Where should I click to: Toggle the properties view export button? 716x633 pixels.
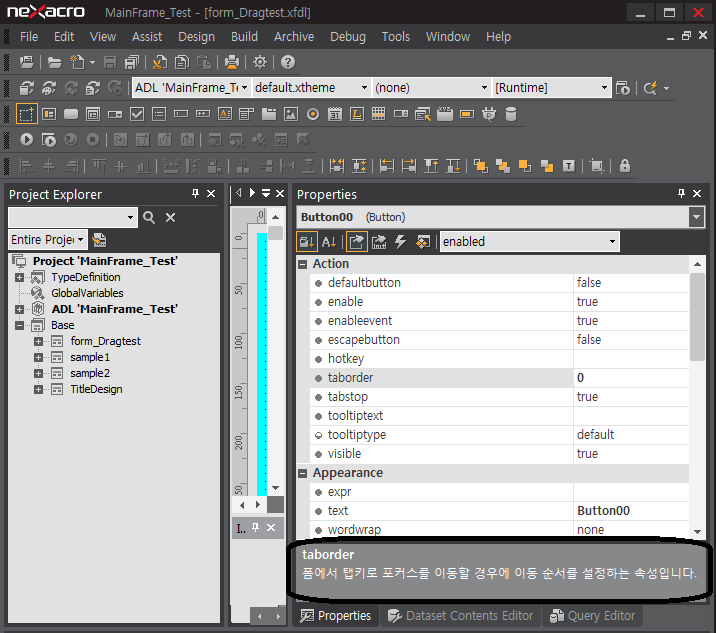pyautogui.click(x=357, y=242)
